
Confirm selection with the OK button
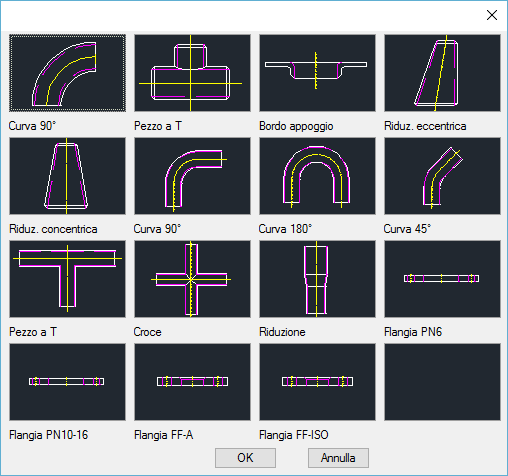[245, 458]
